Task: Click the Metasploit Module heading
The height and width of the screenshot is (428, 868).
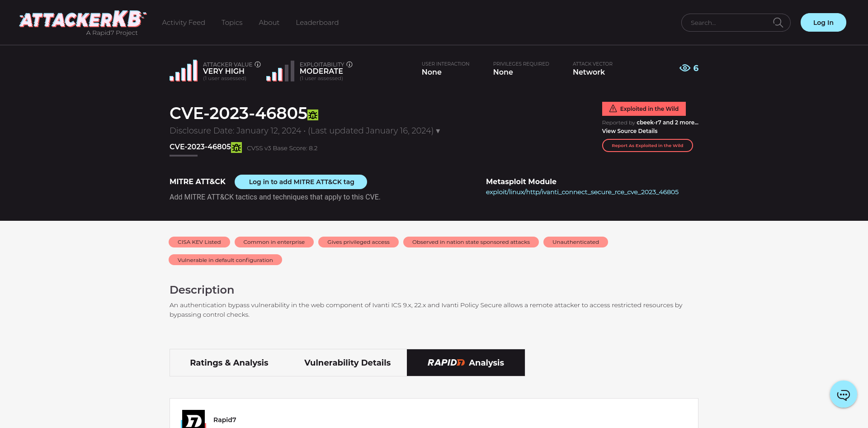Action: point(521,181)
